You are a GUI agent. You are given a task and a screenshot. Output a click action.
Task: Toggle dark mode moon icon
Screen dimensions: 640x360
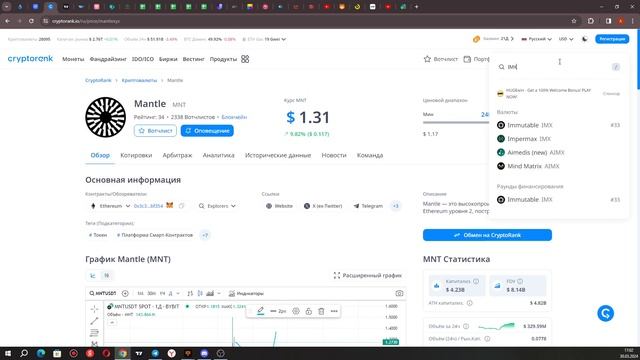(585, 39)
